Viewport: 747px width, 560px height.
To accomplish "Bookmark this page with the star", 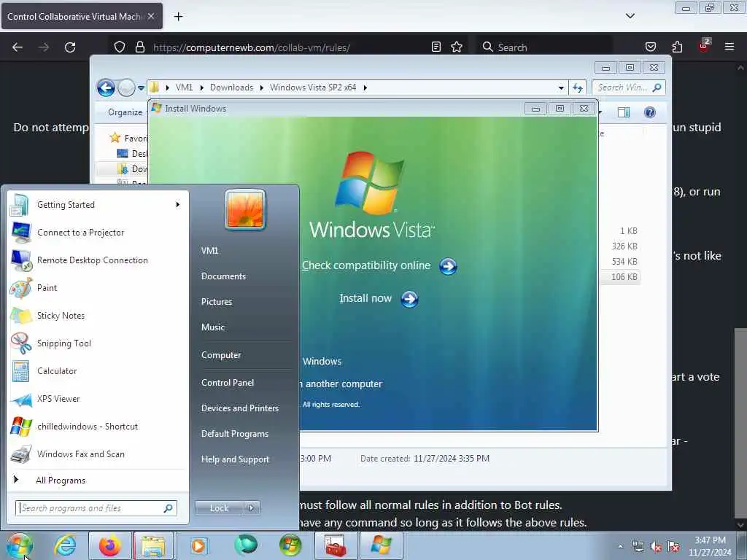I will pos(457,47).
